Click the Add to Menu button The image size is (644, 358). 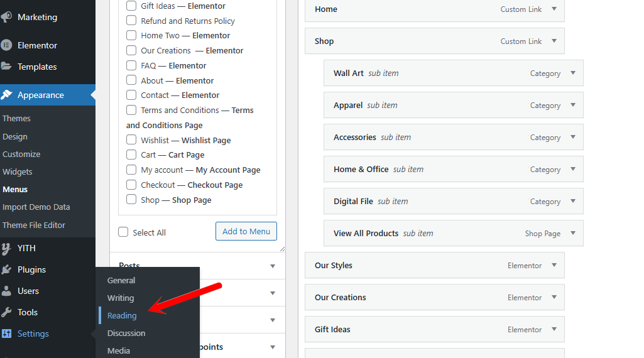point(246,231)
